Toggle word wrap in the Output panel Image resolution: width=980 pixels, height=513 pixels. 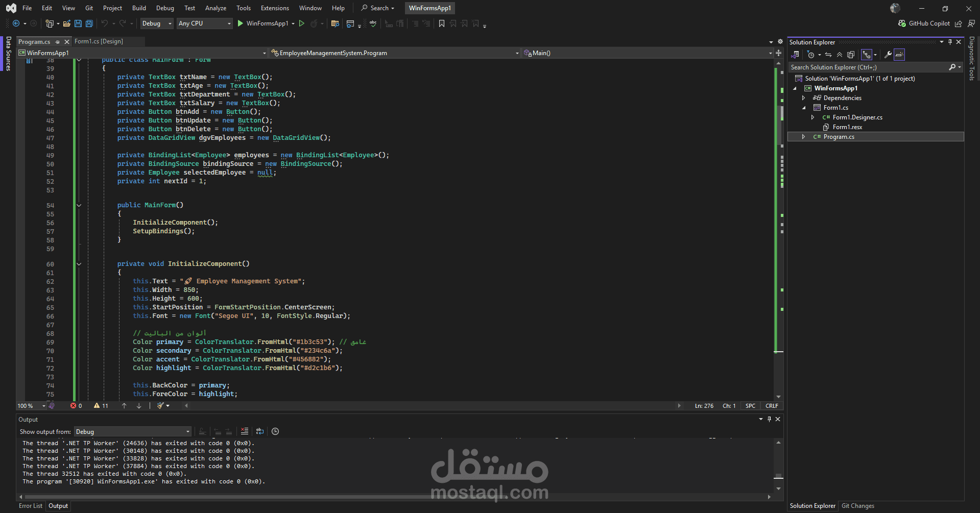pos(260,431)
